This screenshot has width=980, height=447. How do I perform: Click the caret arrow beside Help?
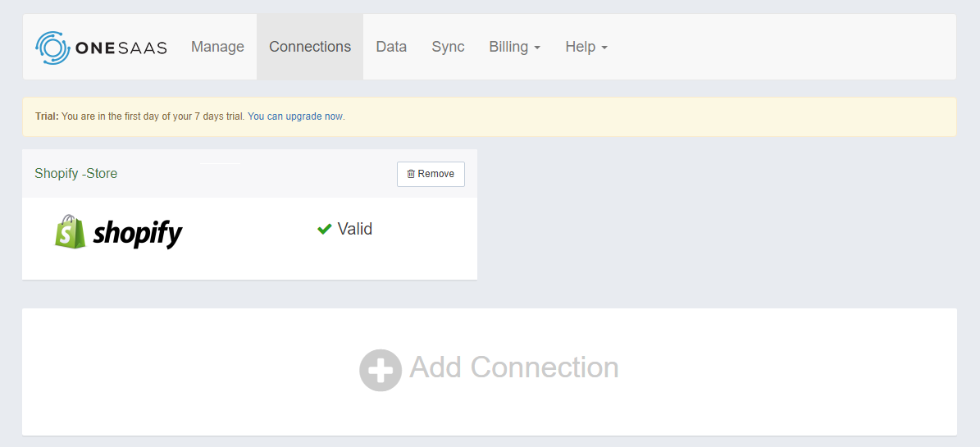click(x=604, y=48)
